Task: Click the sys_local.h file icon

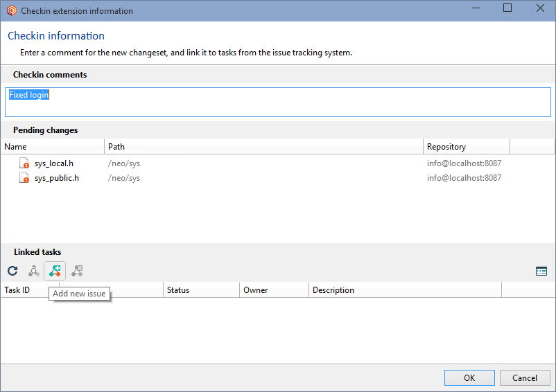Action: (x=24, y=163)
